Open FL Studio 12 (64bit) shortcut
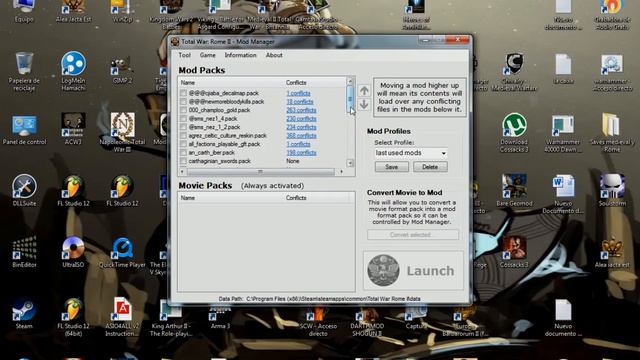 (x=73, y=317)
